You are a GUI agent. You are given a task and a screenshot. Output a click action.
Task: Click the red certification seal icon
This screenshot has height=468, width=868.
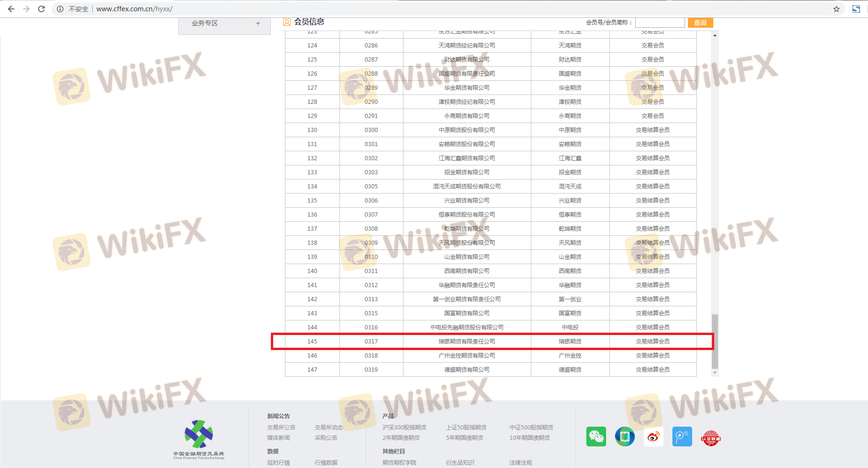[x=710, y=438]
